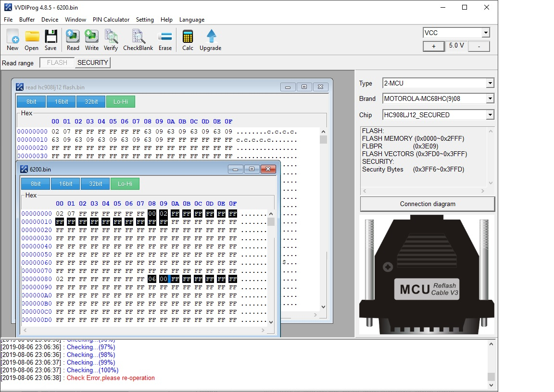The height and width of the screenshot is (392, 554).
Task: Run Verify from the toolbar
Action: click(111, 37)
